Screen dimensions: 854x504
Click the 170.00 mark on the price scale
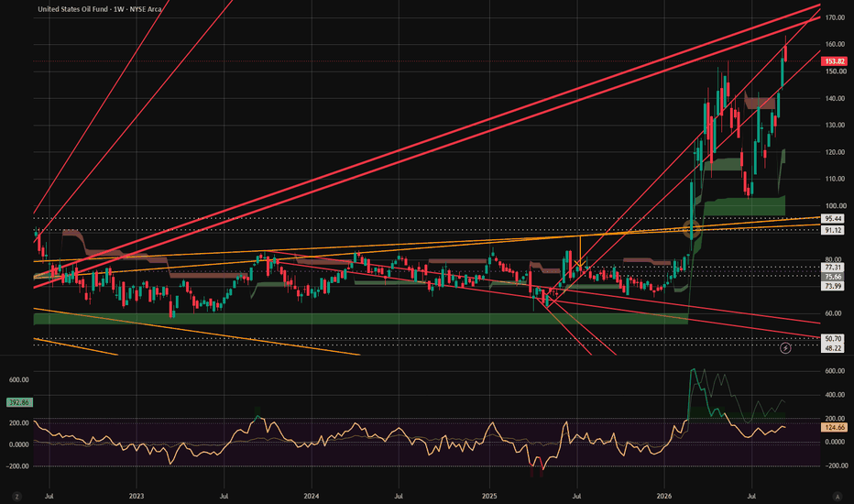(x=835, y=17)
